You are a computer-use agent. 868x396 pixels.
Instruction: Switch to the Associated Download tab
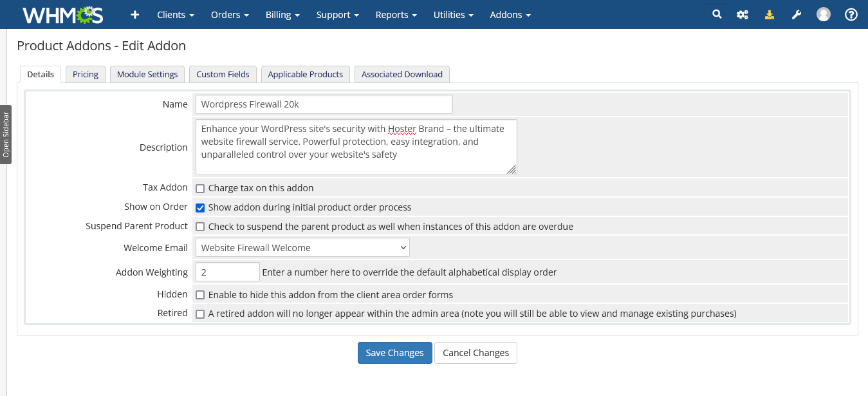coord(402,75)
